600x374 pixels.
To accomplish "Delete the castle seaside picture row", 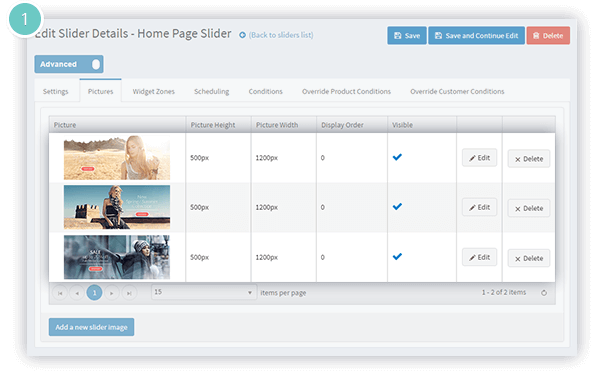I will click(529, 208).
